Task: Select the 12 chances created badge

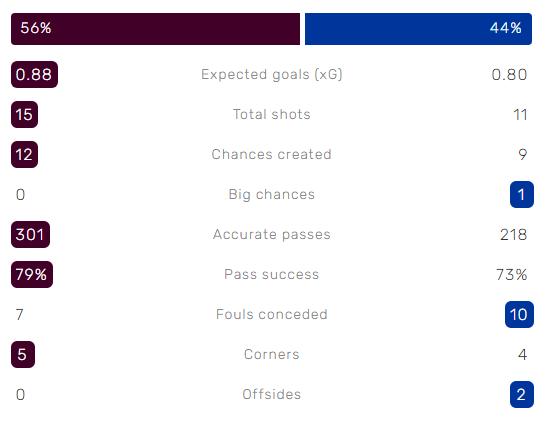Action: 25,154
